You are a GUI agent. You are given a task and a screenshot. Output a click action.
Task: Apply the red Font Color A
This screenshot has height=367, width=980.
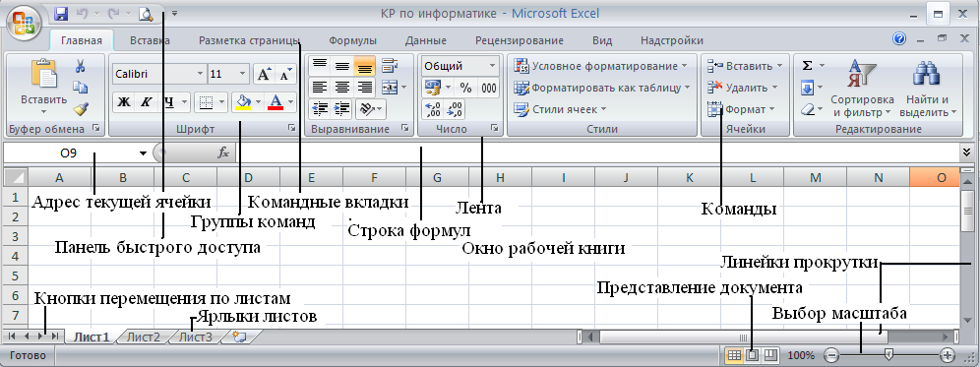click(276, 102)
